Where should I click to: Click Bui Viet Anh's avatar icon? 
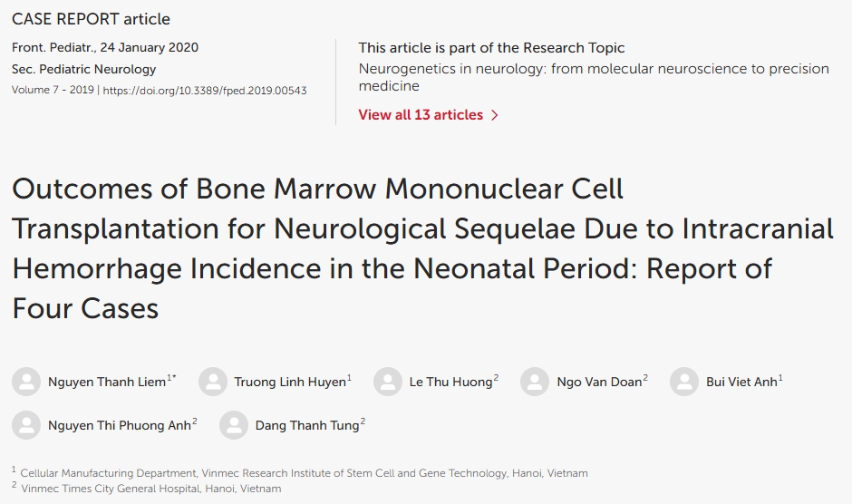pyautogui.click(x=684, y=382)
